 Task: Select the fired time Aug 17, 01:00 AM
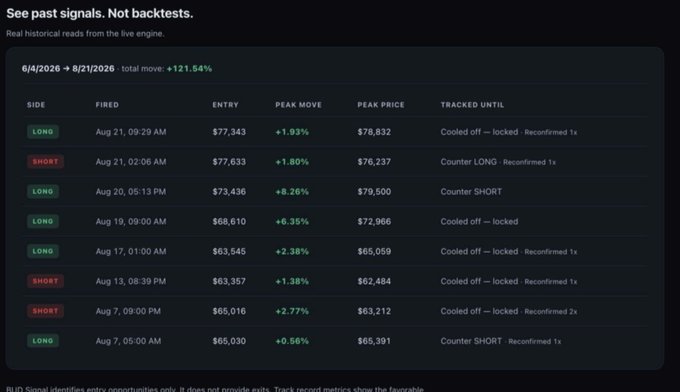131,252
